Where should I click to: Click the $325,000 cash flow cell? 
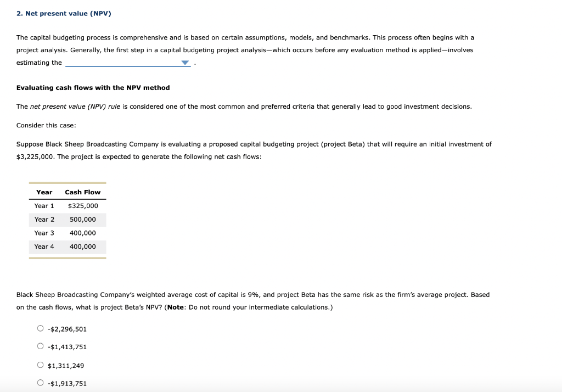click(83, 206)
